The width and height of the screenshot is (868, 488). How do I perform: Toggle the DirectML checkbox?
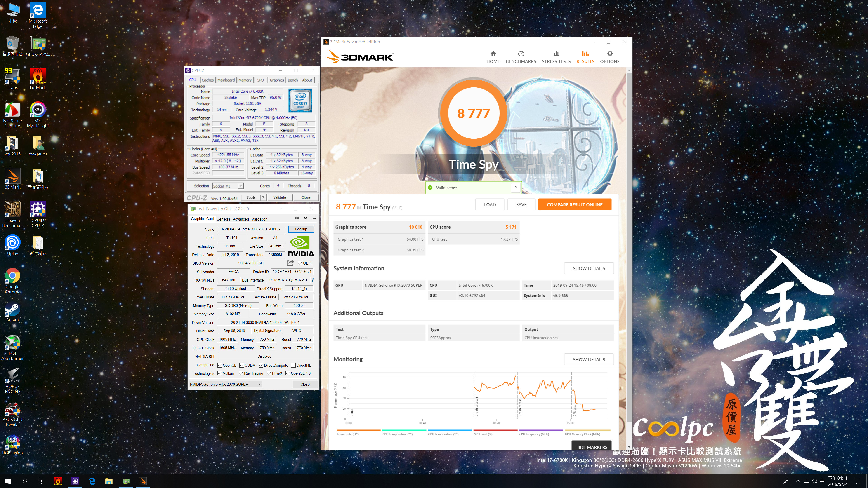(293, 365)
